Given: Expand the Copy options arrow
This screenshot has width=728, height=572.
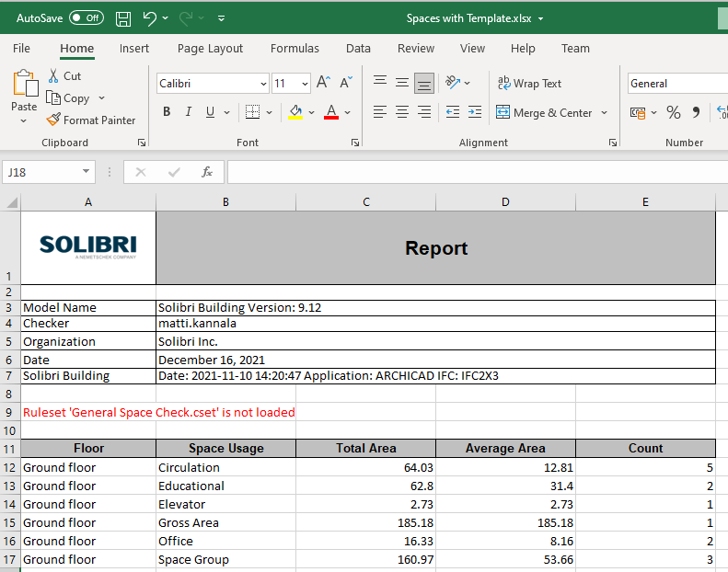Looking at the screenshot, I should point(101,98).
